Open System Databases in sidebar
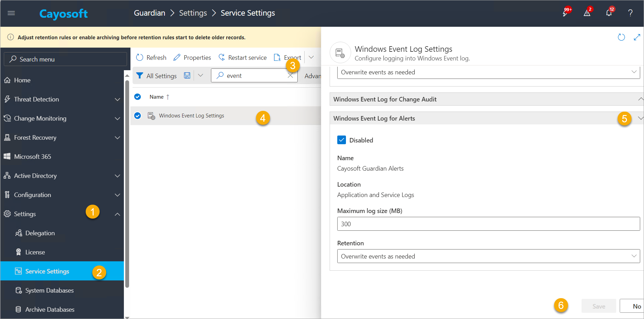 pos(49,291)
